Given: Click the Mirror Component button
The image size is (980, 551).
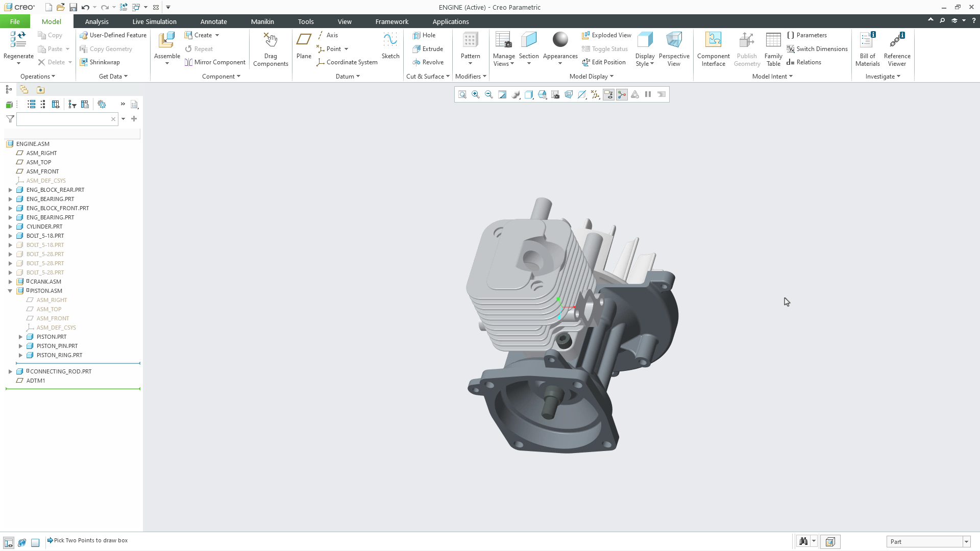Looking at the screenshot, I should [x=215, y=62].
